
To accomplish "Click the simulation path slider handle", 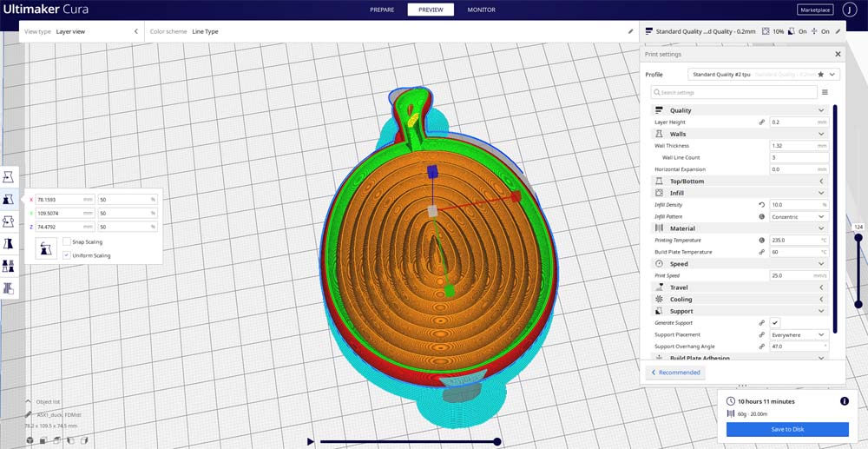I will (x=497, y=441).
